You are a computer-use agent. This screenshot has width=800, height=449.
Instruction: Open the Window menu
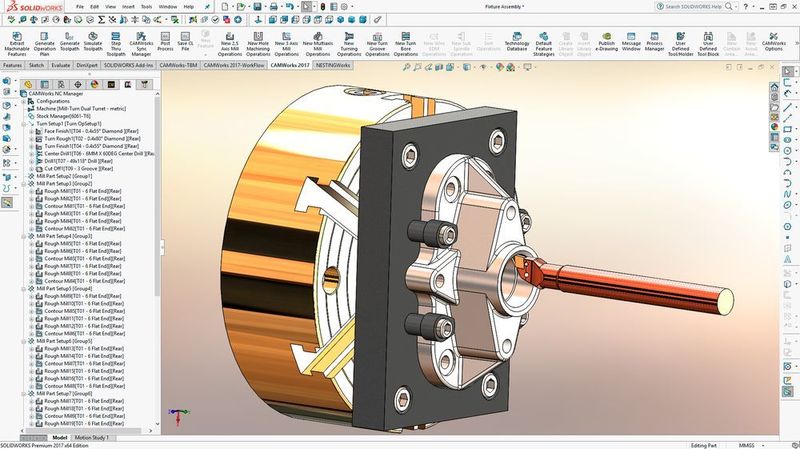(x=168, y=7)
